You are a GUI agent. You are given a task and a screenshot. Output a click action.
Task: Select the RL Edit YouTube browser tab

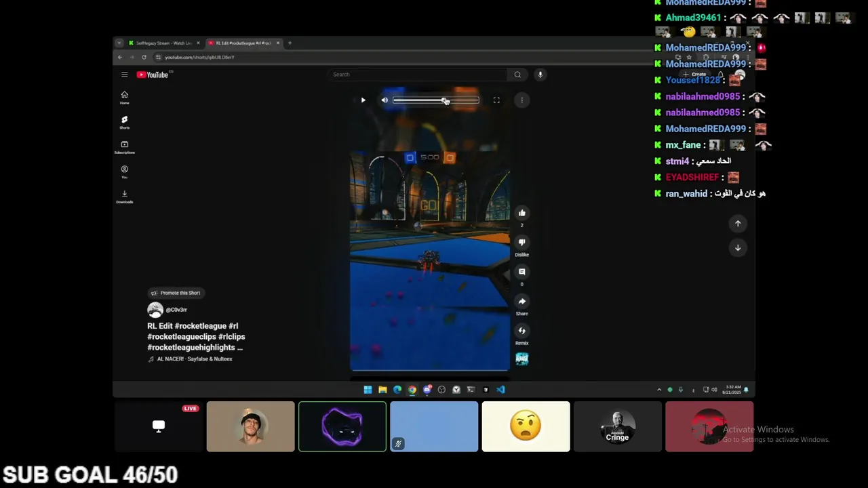[243, 43]
